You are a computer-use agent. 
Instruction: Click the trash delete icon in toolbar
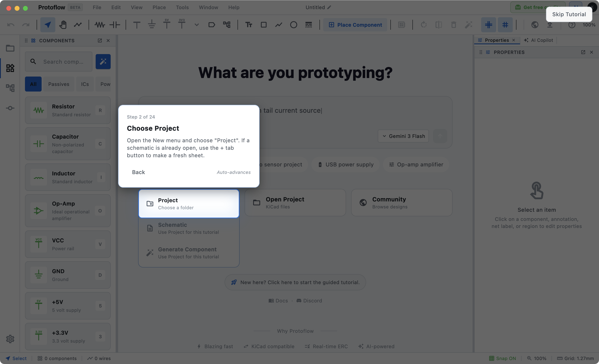click(454, 25)
